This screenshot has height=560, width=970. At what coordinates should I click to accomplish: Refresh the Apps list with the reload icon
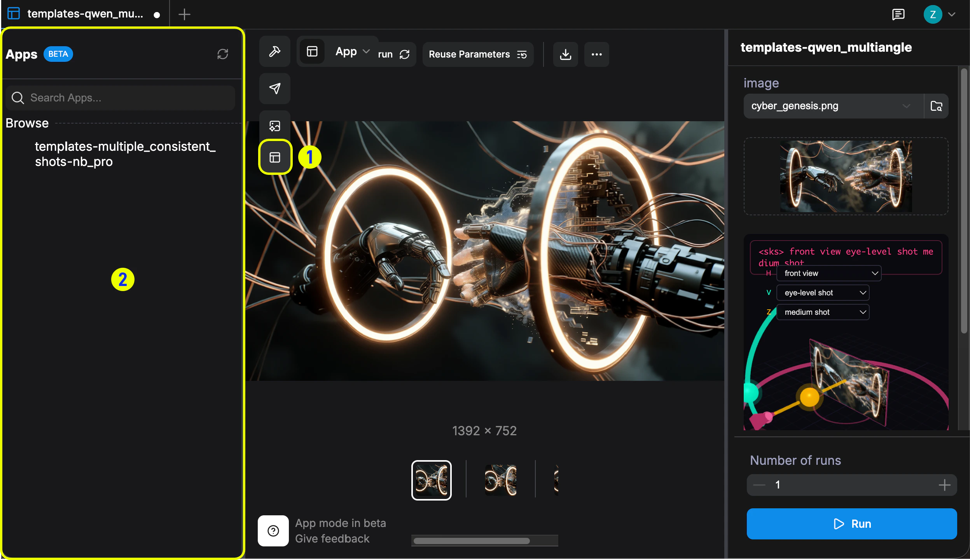222,54
